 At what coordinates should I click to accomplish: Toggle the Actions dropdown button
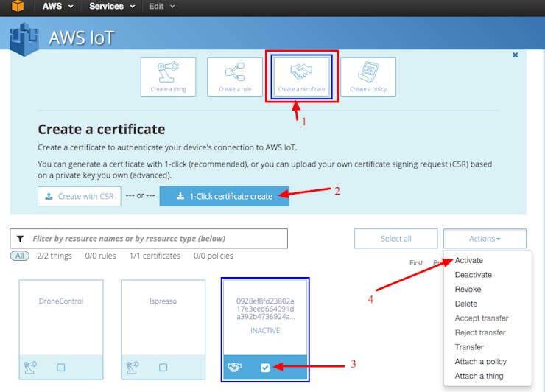point(485,239)
